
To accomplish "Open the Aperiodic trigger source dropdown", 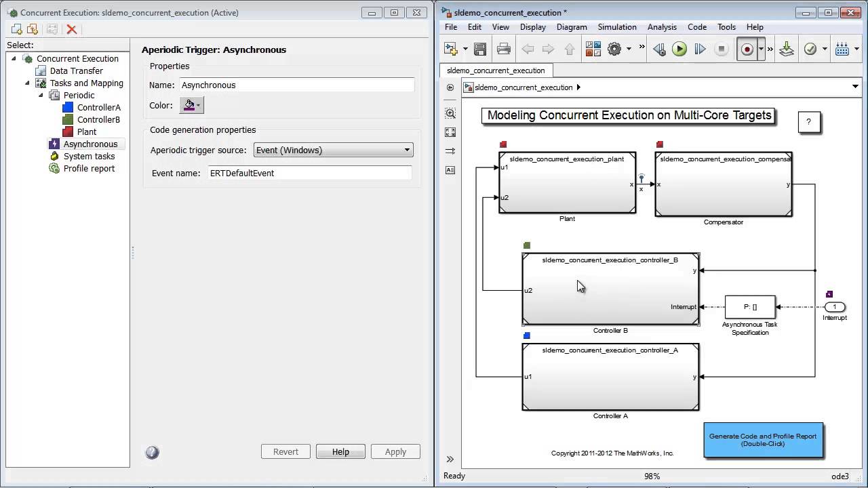I will coord(333,150).
